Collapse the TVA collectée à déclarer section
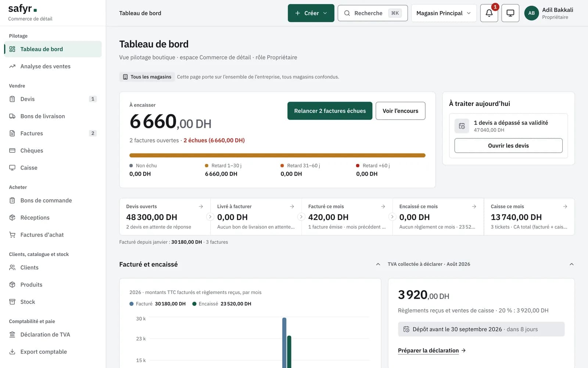588x368 pixels. (x=571, y=264)
